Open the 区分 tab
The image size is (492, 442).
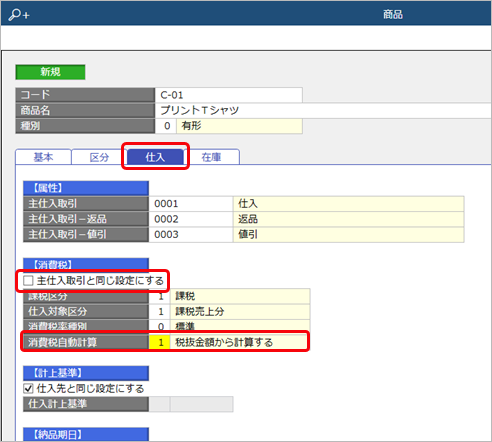(x=99, y=157)
